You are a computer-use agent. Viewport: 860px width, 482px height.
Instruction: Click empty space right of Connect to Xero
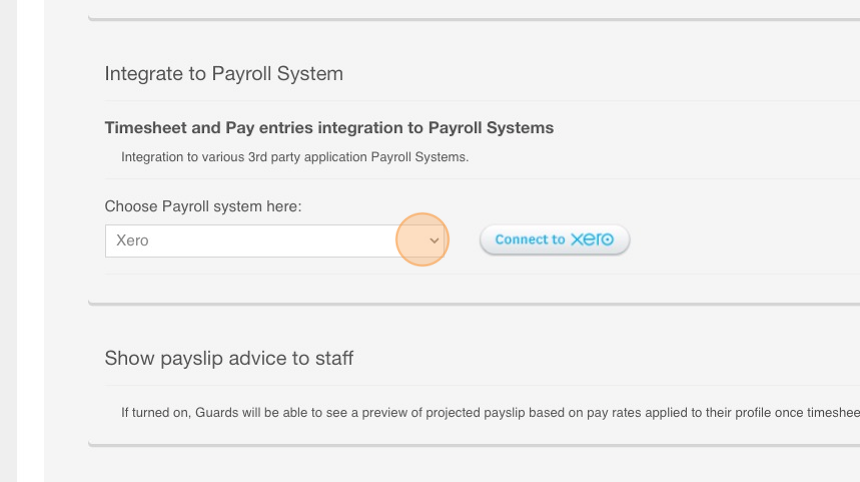740,240
